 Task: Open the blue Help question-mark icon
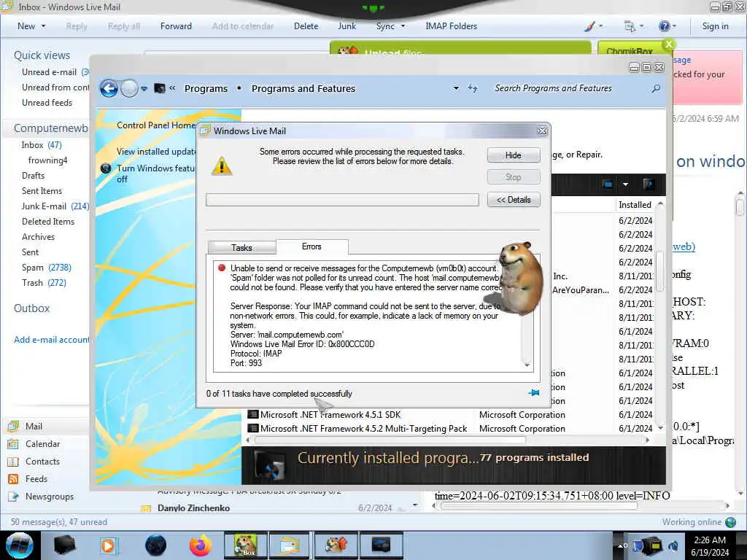click(x=664, y=26)
